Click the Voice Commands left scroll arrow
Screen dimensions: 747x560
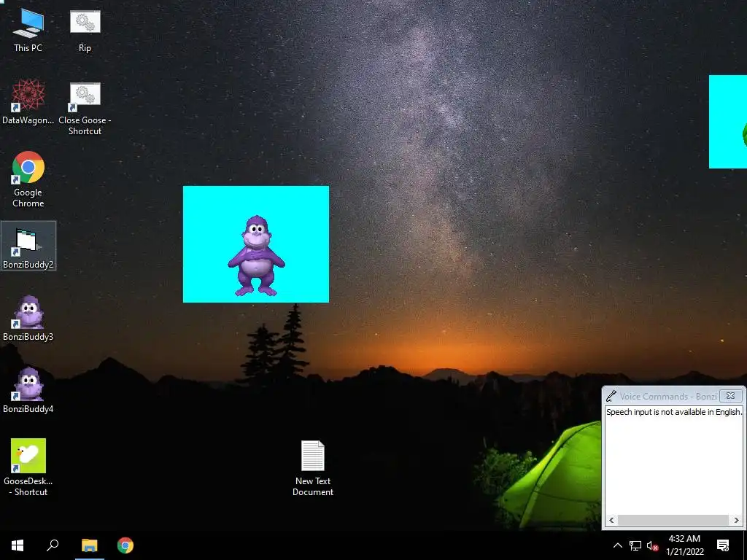tap(611, 520)
